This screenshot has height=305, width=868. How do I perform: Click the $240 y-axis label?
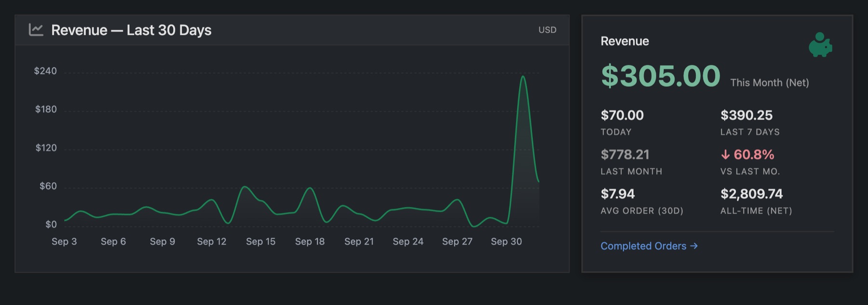tap(45, 71)
